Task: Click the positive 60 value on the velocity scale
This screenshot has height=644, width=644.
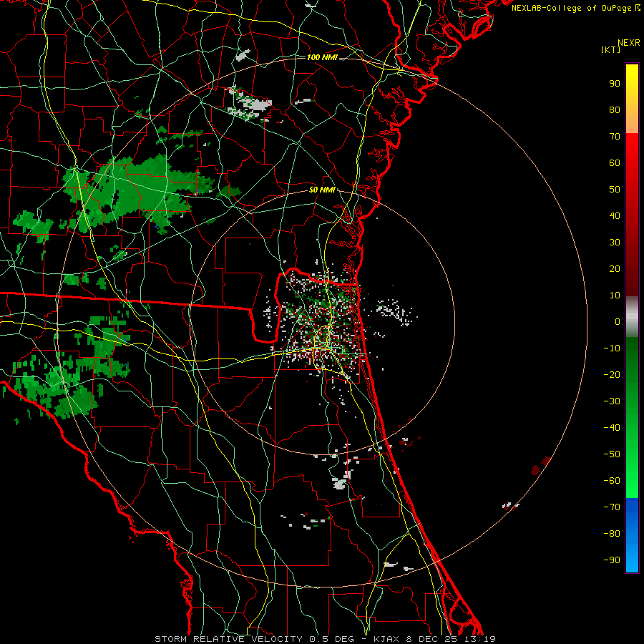Action: click(615, 163)
